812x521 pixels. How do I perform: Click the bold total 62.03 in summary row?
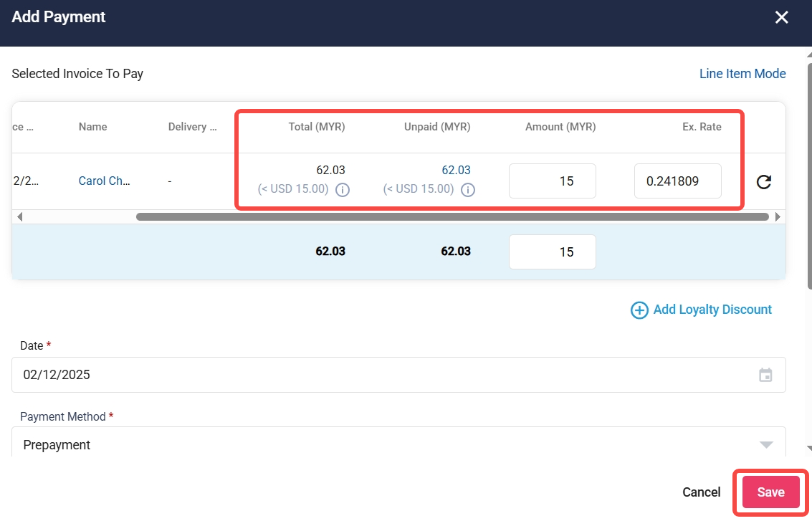click(330, 251)
